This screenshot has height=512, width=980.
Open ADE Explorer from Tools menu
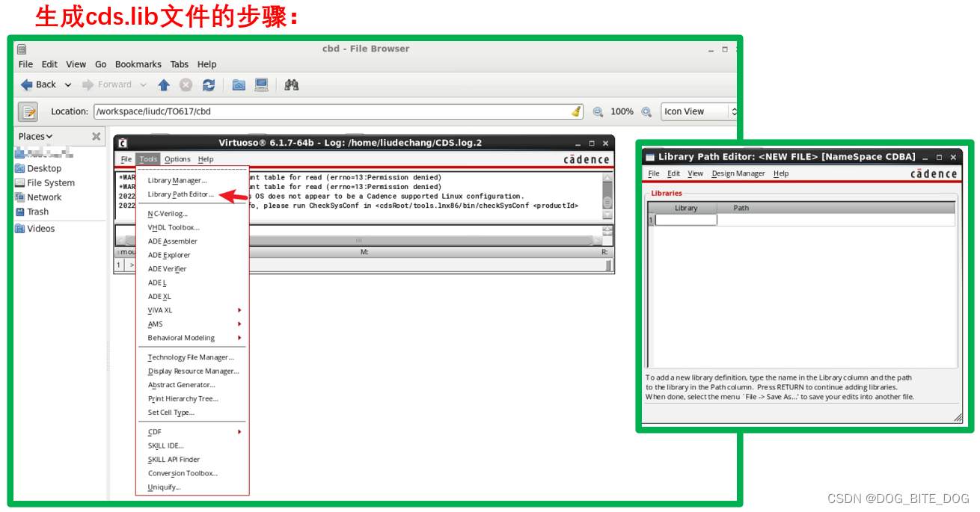pyautogui.click(x=169, y=255)
